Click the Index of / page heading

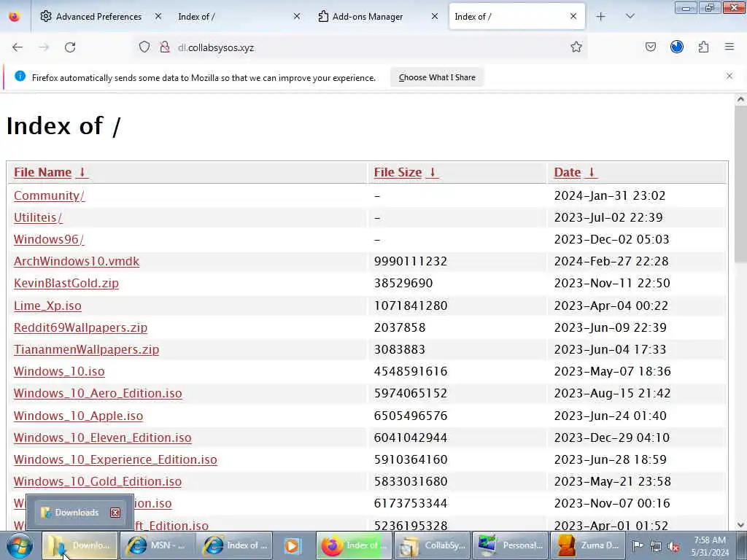coord(63,125)
